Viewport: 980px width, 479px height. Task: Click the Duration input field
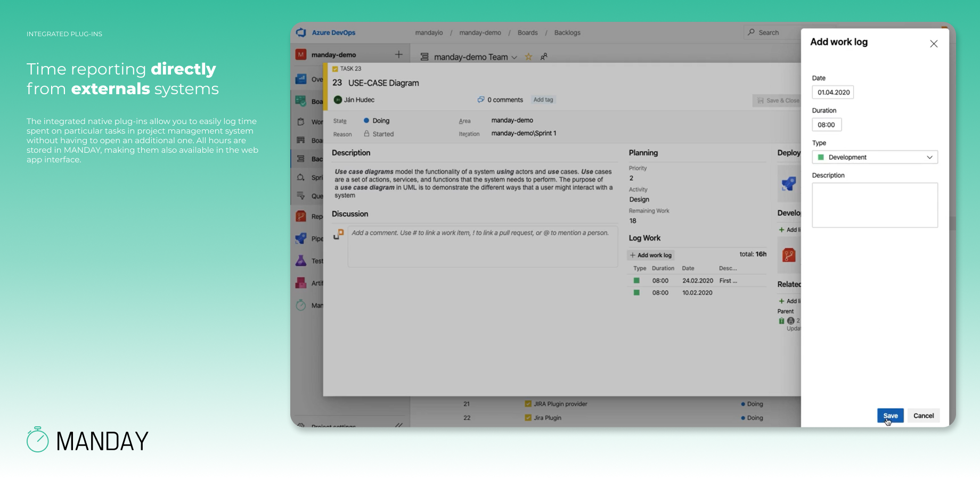[827, 125]
